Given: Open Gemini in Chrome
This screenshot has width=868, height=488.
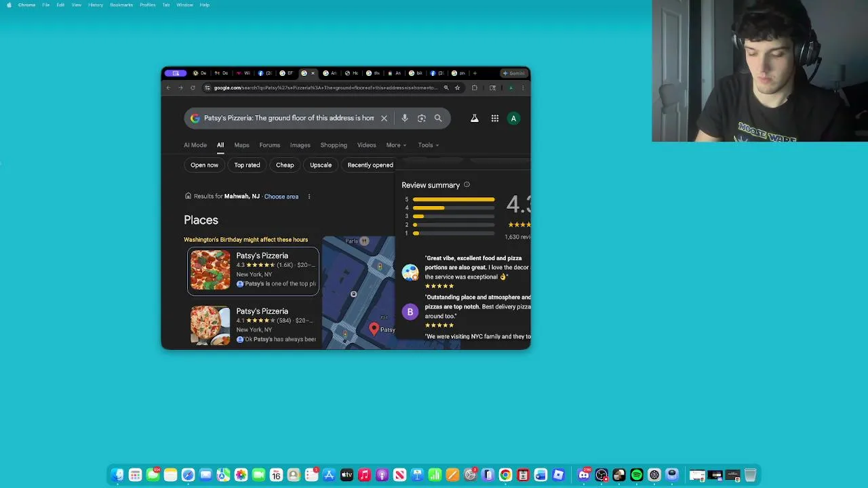Looking at the screenshot, I should coord(514,73).
